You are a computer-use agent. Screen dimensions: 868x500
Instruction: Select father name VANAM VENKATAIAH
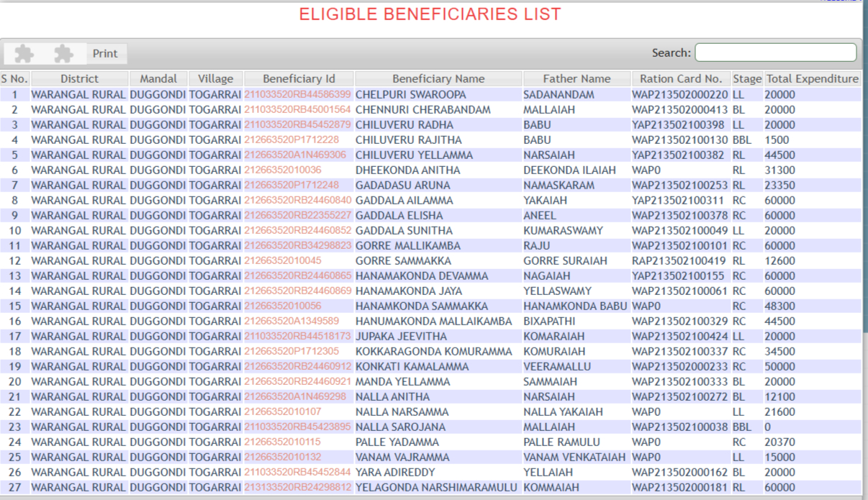(x=576, y=457)
